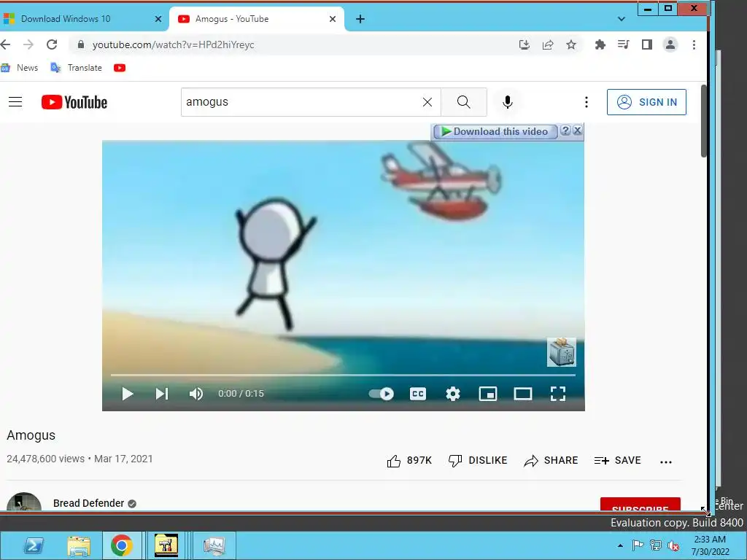The width and height of the screenshot is (747, 560).
Task: Close the download video overlay
Action: tap(578, 131)
